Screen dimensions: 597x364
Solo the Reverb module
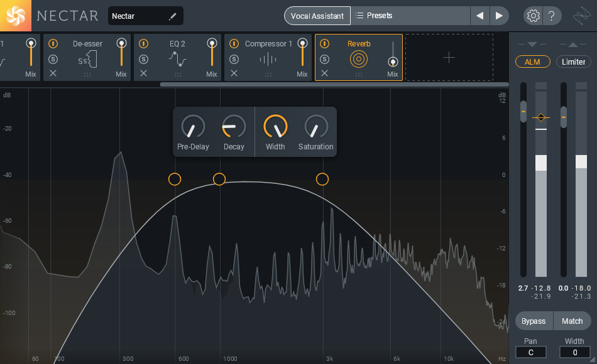(324, 59)
